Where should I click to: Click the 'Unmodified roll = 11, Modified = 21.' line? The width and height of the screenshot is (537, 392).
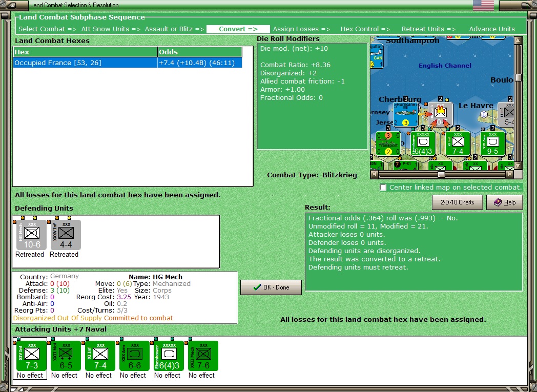tap(368, 226)
